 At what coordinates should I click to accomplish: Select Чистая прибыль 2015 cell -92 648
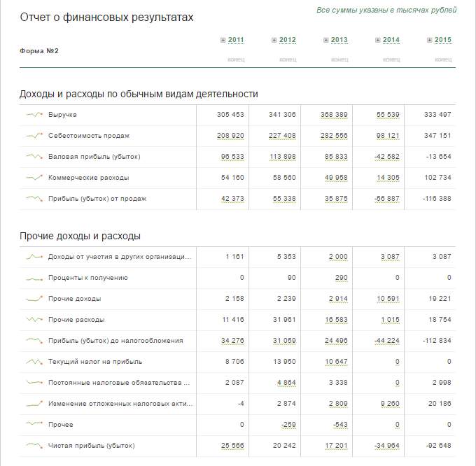coord(439,446)
